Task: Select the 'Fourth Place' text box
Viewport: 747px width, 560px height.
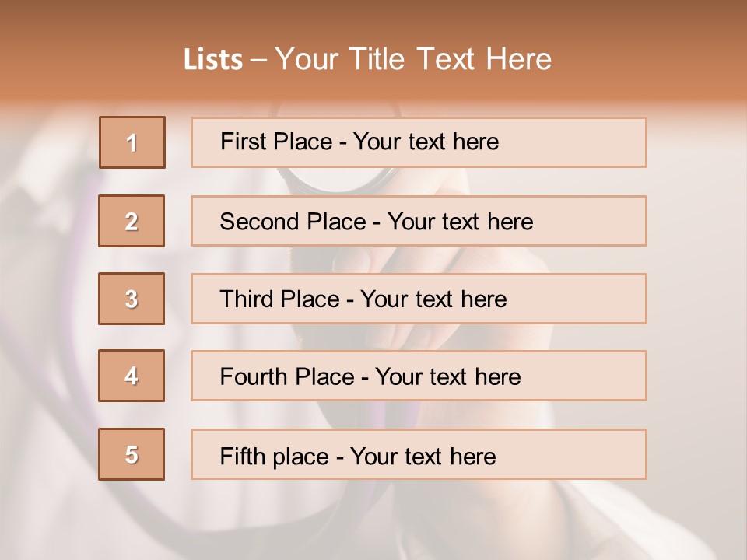Action: 419,376
